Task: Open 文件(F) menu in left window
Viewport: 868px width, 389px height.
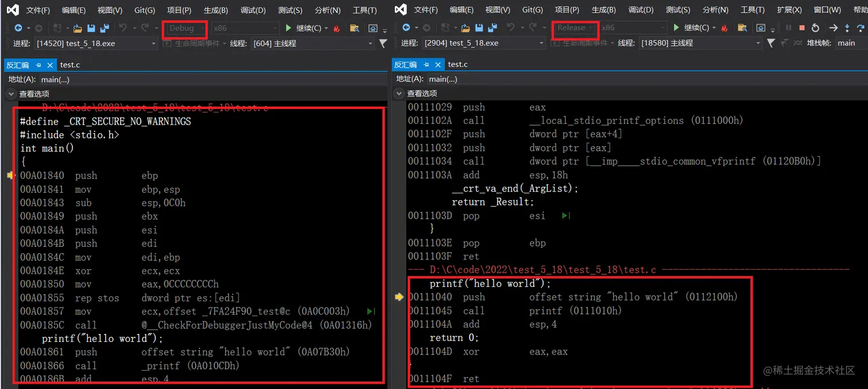Action: tap(38, 10)
